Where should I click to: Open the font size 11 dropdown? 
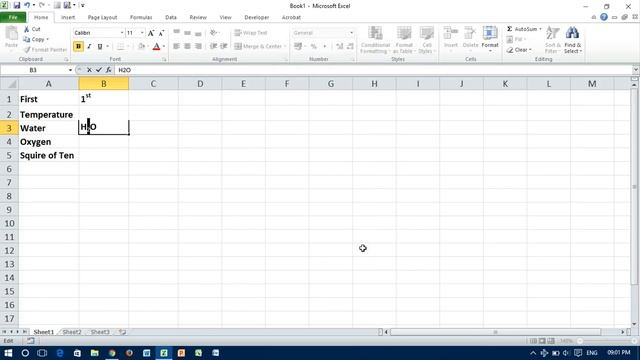click(x=142, y=33)
